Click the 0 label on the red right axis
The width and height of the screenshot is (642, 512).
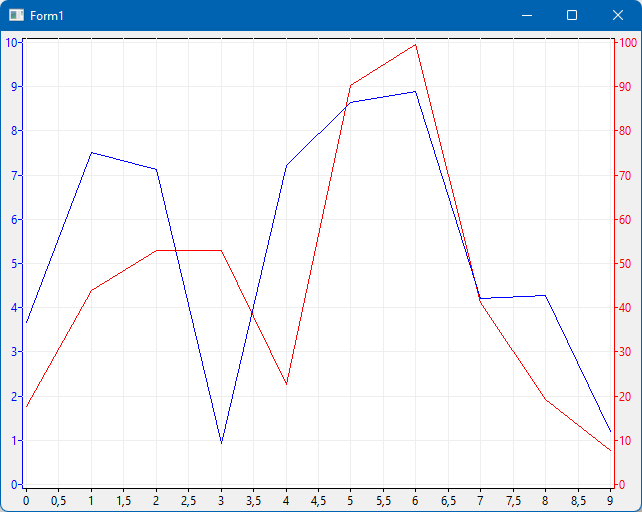tap(622, 485)
